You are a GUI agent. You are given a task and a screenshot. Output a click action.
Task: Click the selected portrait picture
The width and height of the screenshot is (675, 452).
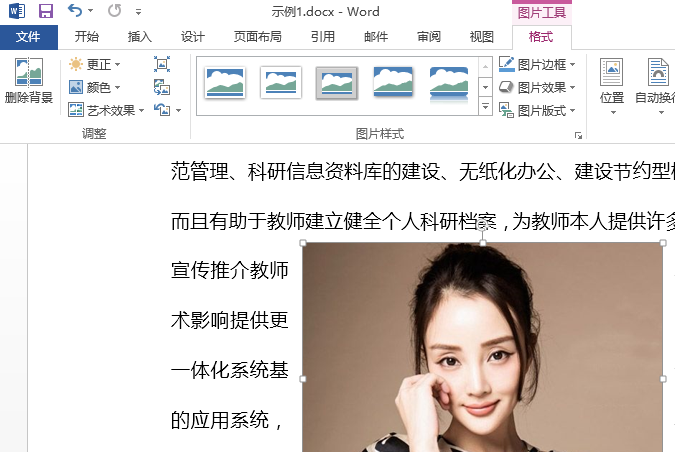click(482, 347)
